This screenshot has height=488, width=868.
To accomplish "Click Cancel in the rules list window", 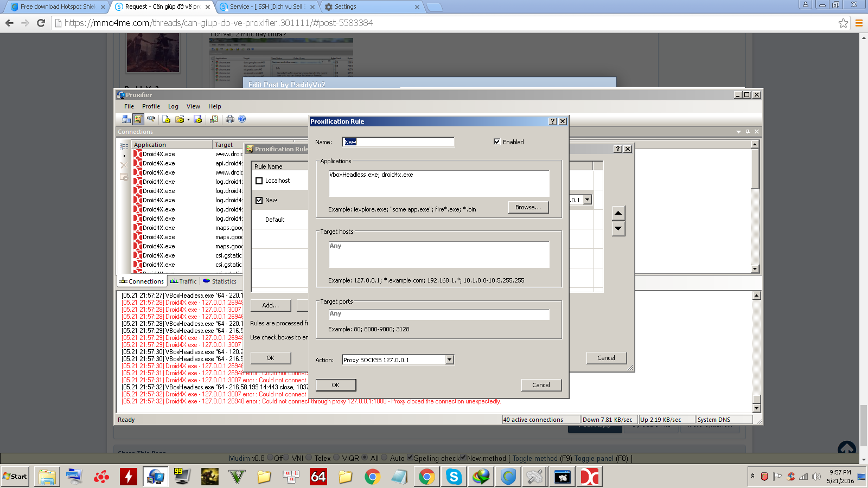I will [x=607, y=358].
